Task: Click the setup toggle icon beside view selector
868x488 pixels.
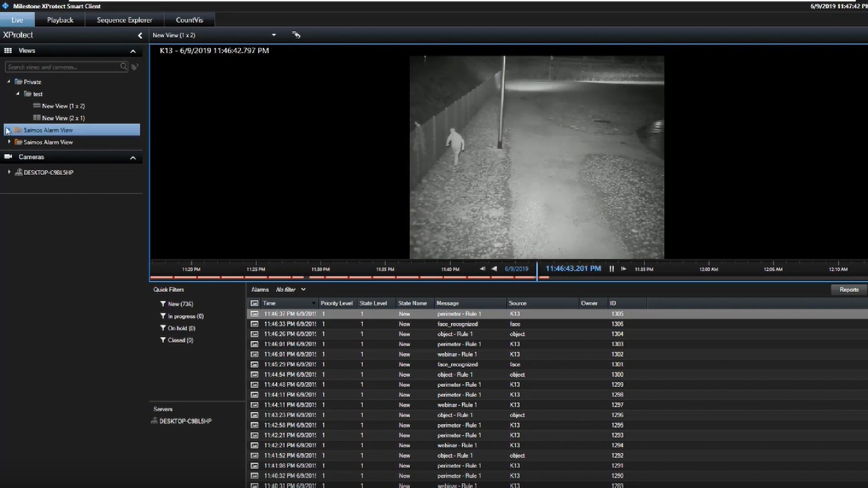Action: 296,35
